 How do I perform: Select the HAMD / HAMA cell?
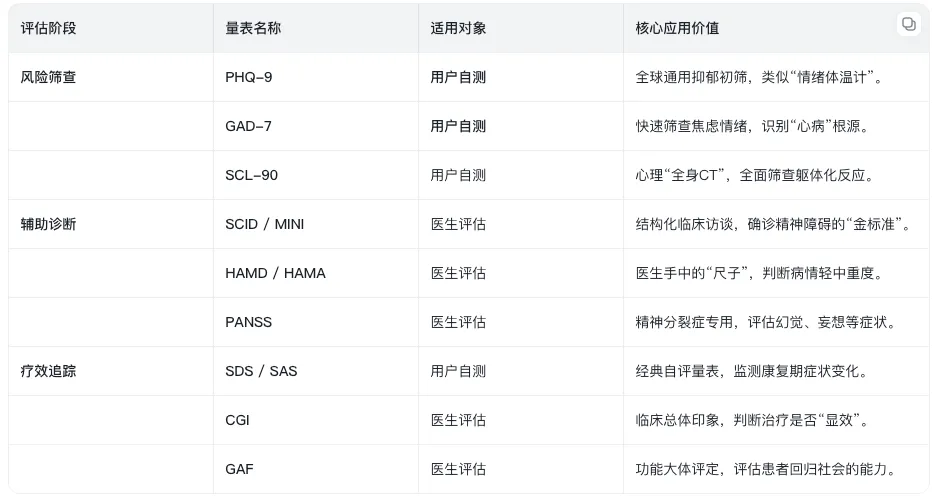point(275,273)
